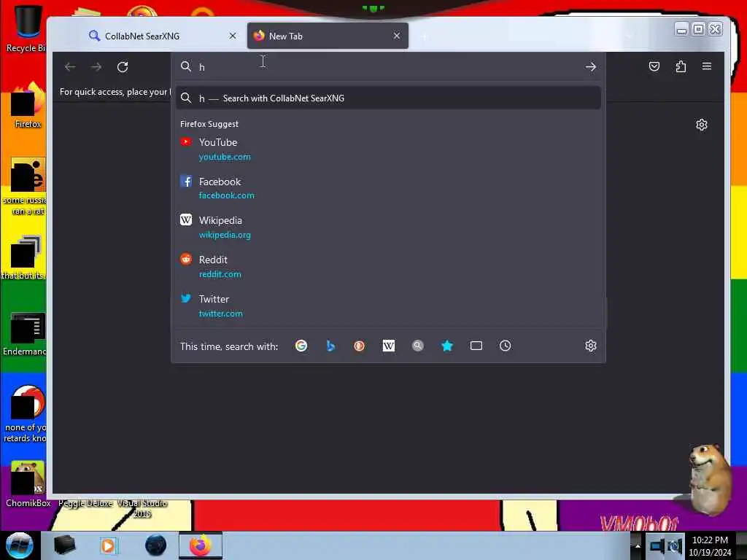Close the New Tab tab
Screen dimensions: 747x560
click(396, 36)
